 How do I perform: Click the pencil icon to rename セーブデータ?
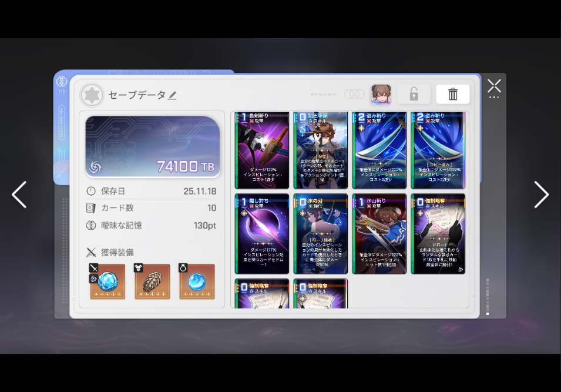coord(172,95)
